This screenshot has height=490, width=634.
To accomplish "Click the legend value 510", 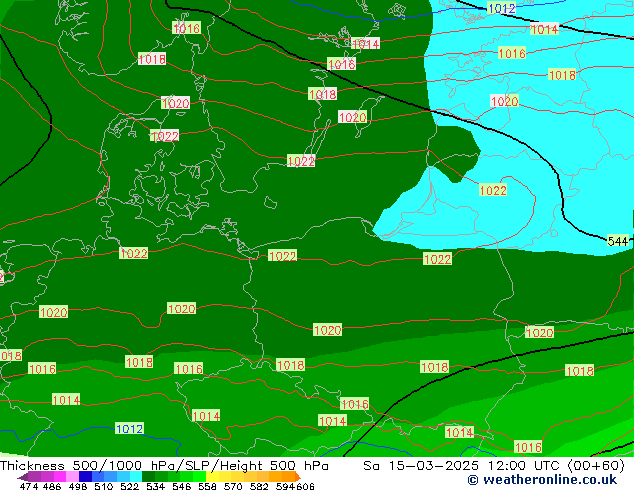I will click(x=104, y=486).
